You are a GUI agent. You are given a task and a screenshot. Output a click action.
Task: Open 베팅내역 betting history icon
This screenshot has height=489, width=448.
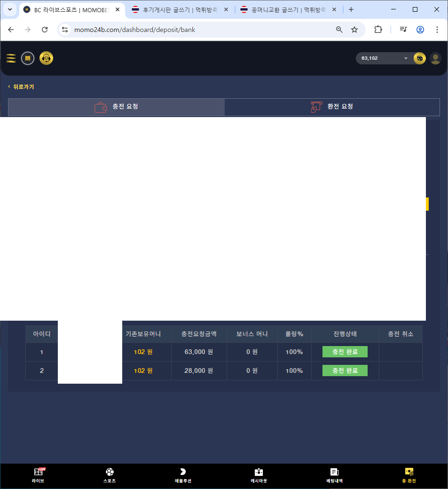coord(334,475)
